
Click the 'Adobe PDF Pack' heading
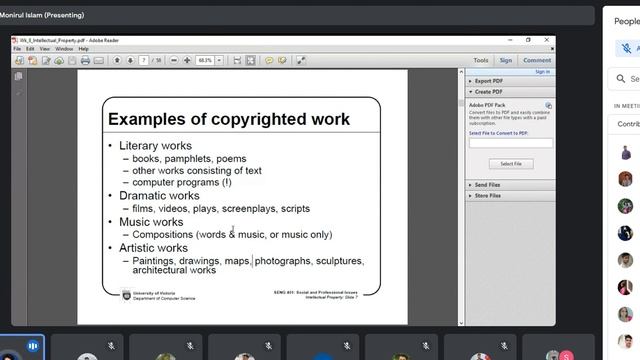[487, 105]
